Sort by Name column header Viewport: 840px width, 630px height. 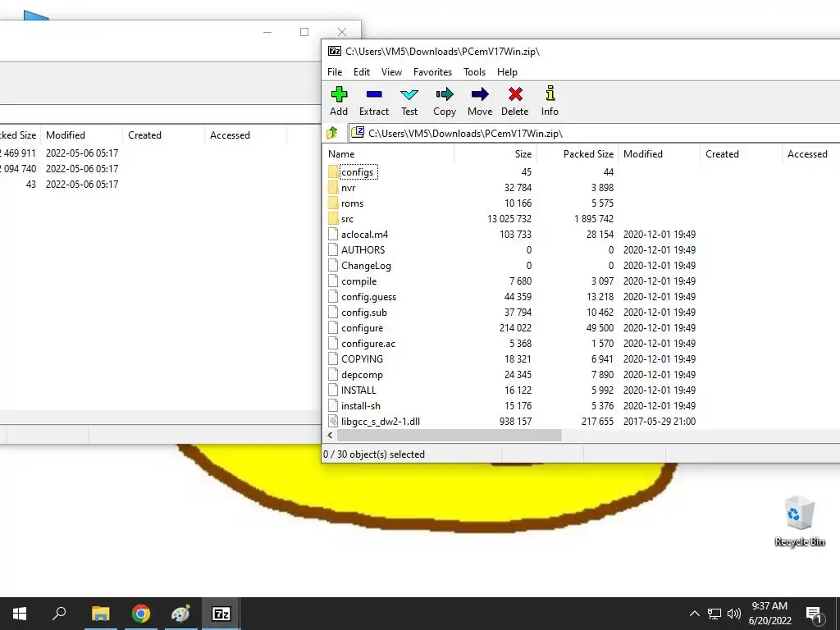pos(388,154)
